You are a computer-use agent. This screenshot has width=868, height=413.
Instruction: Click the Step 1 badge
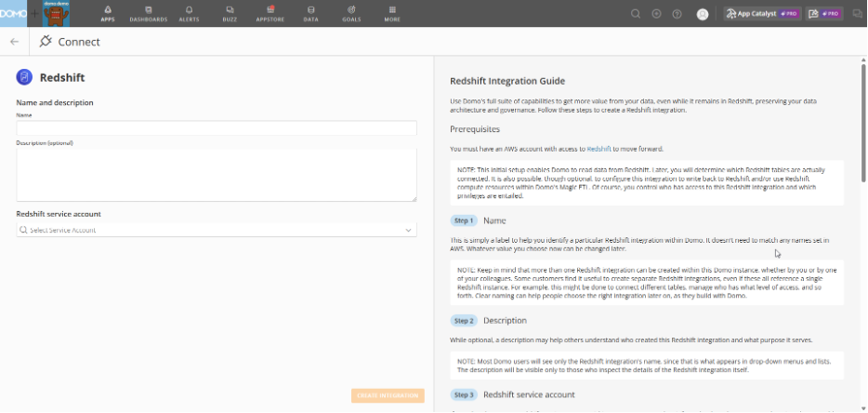[x=464, y=220]
